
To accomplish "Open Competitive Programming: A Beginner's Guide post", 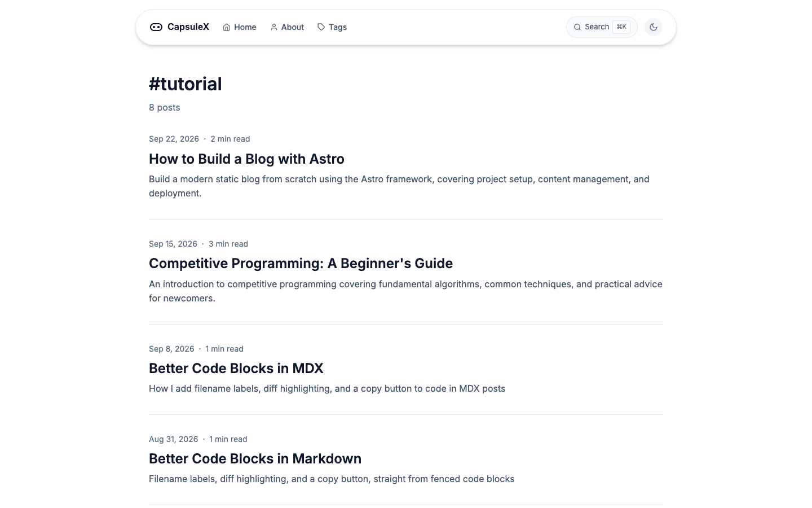I will tap(301, 264).
